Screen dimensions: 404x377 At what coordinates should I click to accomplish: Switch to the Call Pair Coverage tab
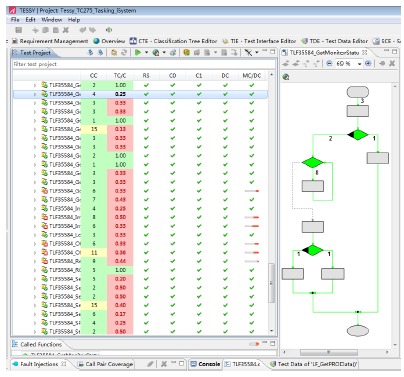pos(105,364)
